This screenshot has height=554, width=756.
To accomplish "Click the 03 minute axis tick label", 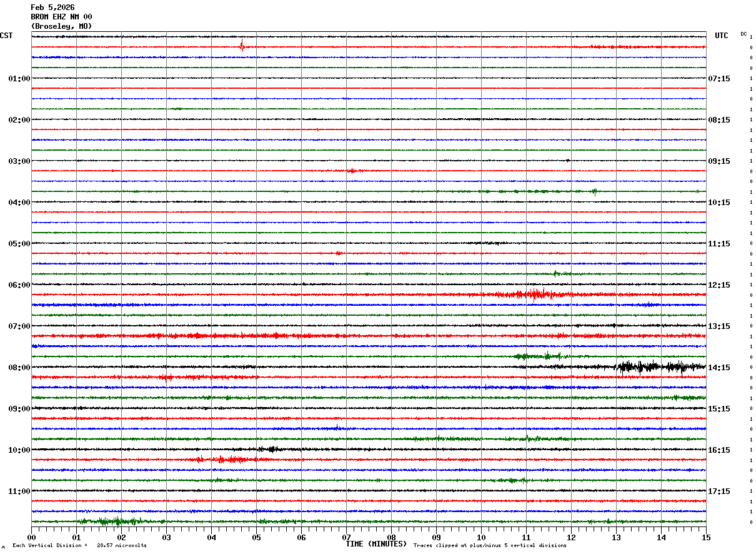I will (x=166, y=537).
